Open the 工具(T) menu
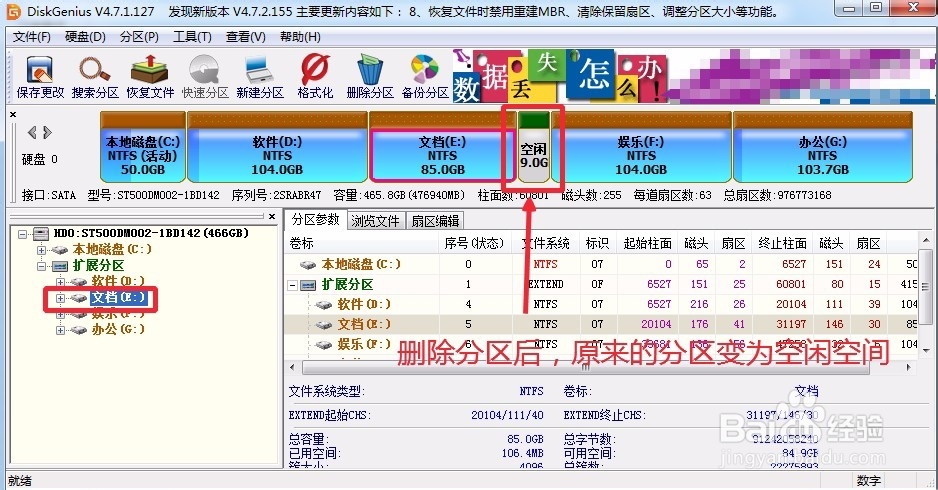 192,36
